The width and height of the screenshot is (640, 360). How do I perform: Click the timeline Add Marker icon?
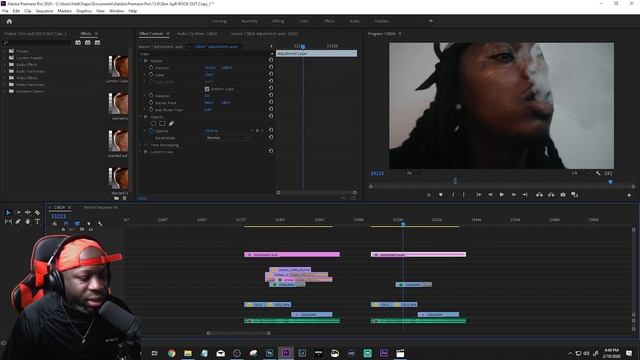pyautogui.click(x=89, y=224)
